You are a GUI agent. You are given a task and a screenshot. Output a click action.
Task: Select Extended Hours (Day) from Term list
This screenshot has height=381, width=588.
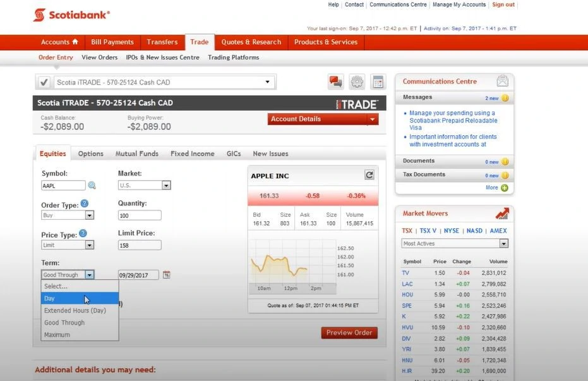75,310
